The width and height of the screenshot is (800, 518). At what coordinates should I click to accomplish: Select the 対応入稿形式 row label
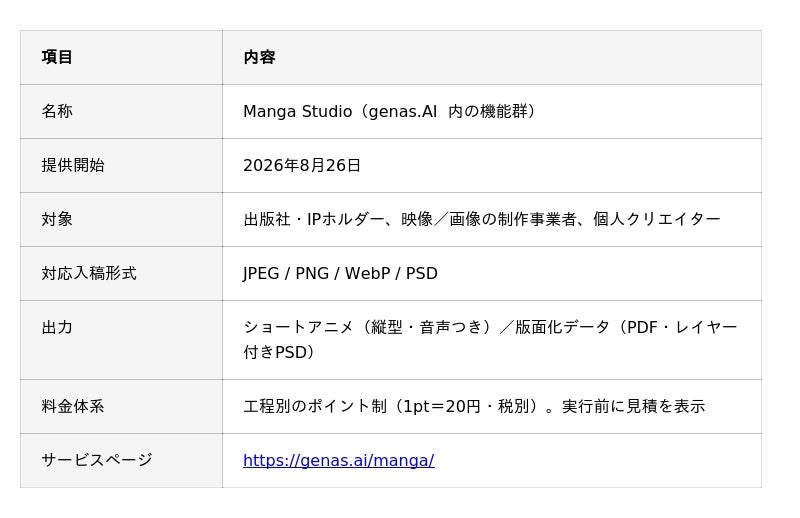tap(89, 274)
